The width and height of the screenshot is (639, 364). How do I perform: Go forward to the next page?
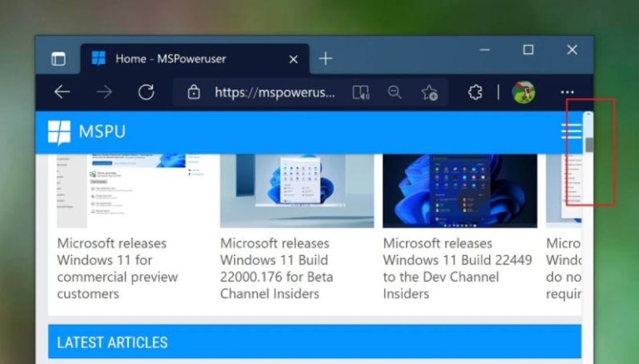[104, 92]
